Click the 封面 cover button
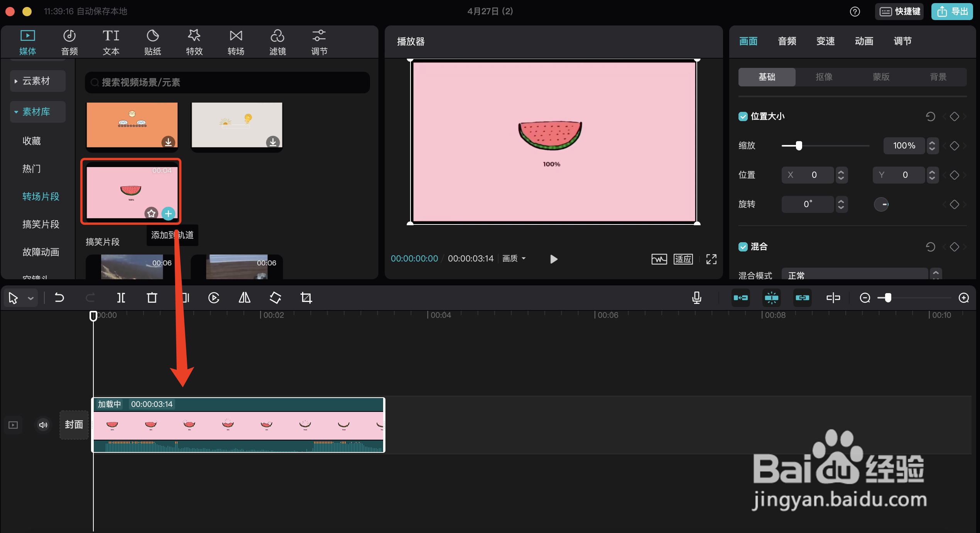Image resolution: width=980 pixels, height=533 pixels. pos(74,425)
